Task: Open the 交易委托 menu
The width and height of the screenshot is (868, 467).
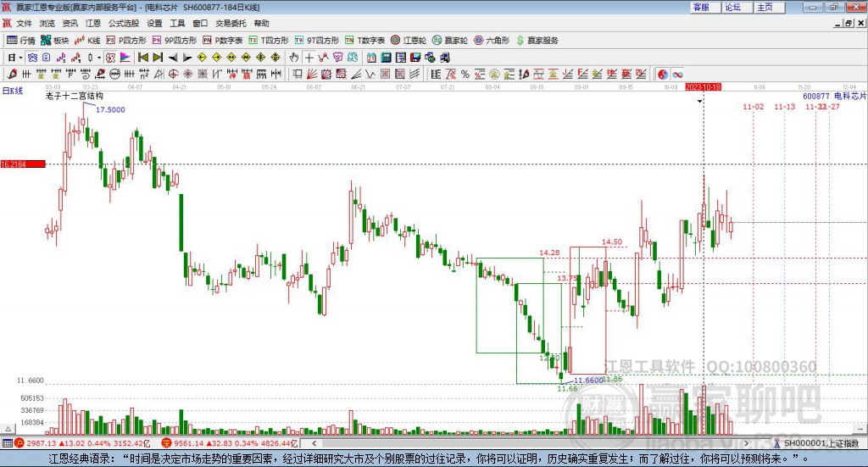Action: [231, 23]
